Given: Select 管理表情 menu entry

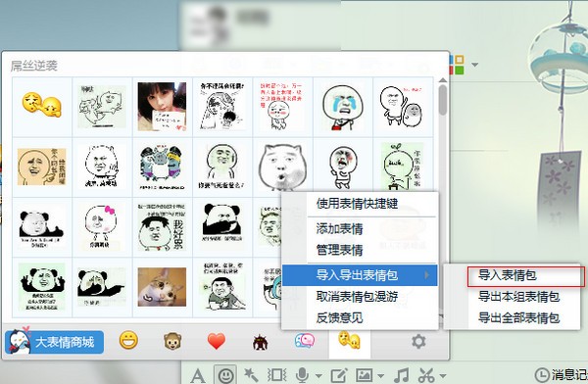Looking at the screenshot, I should tap(339, 250).
